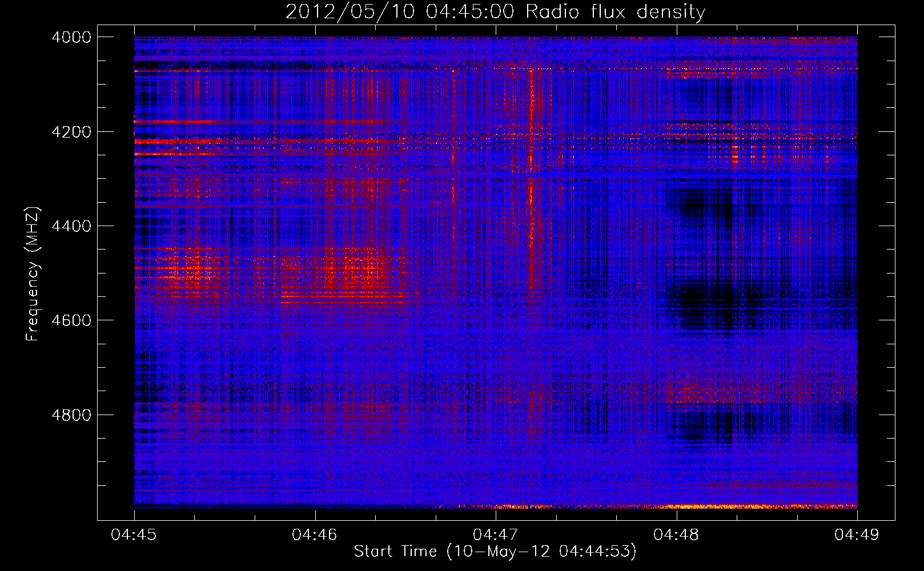Click the 04:48 time tick label
Image resolution: width=924 pixels, height=571 pixels.
point(676,535)
